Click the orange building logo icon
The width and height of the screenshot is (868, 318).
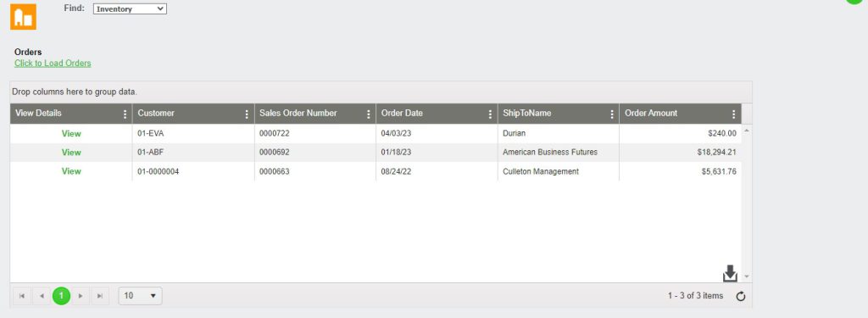[x=23, y=17]
